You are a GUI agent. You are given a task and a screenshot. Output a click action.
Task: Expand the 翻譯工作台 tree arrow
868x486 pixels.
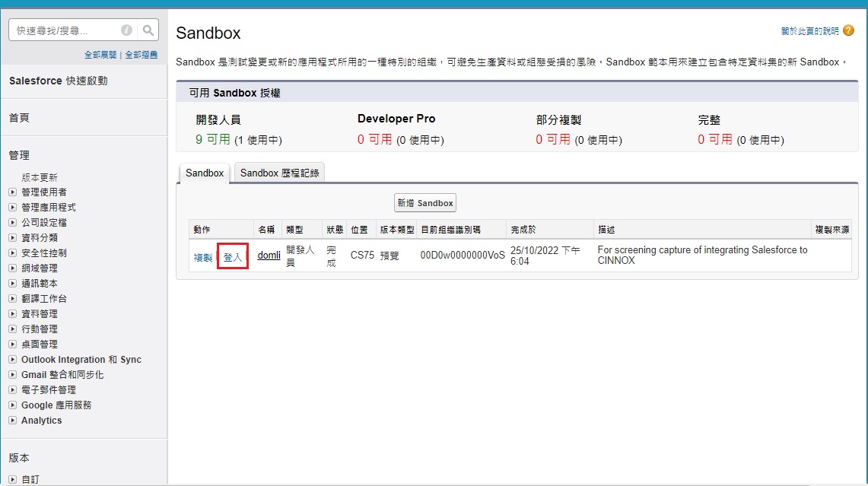tap(12, 299)
